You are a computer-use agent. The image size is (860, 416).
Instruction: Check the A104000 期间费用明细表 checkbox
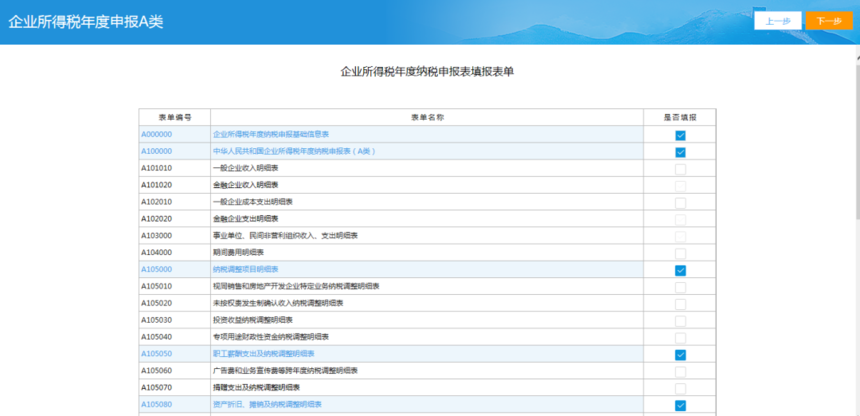pyautogui.click(x=680, y=254)
